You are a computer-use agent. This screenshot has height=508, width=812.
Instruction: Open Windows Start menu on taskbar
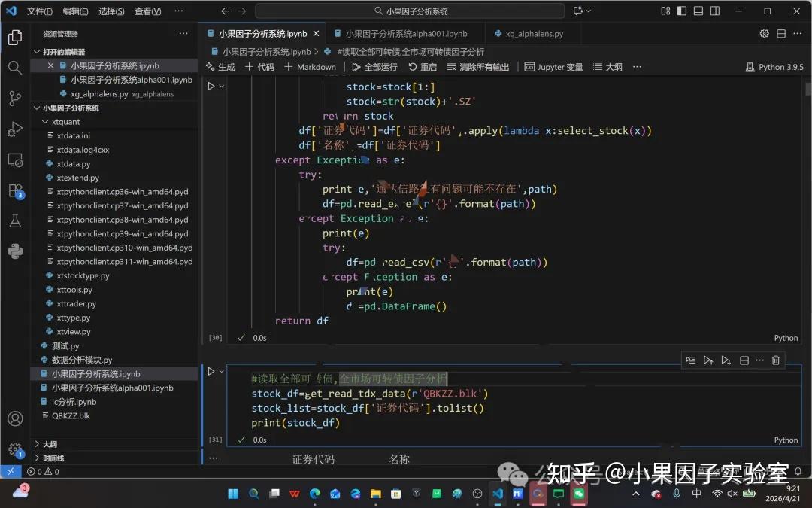pyautogui.click(x=233, y=494)
